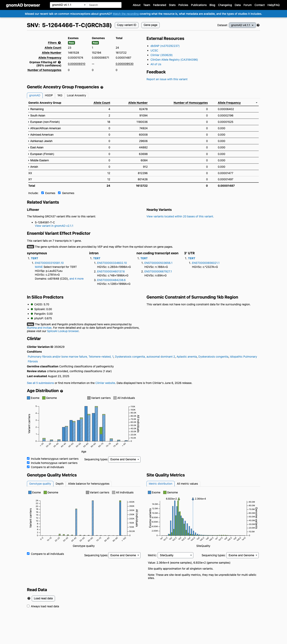Click Report an issue with this variant

pos(167,79)
